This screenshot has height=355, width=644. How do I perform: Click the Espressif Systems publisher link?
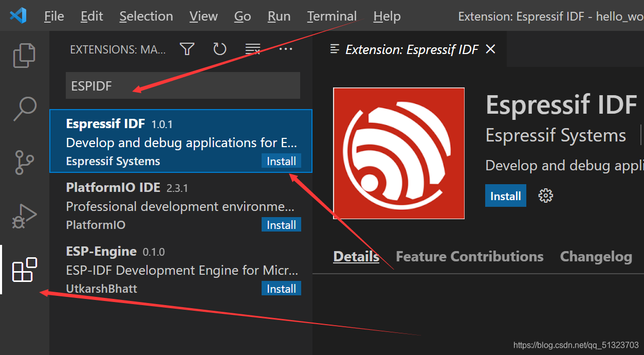[556, 135]
